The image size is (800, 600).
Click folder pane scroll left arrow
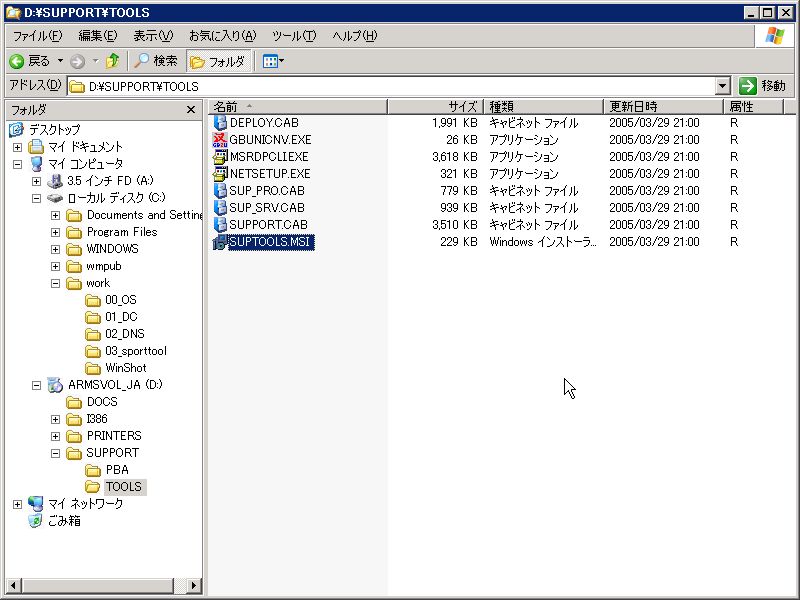pyautogui.click(x=13, y=586)
